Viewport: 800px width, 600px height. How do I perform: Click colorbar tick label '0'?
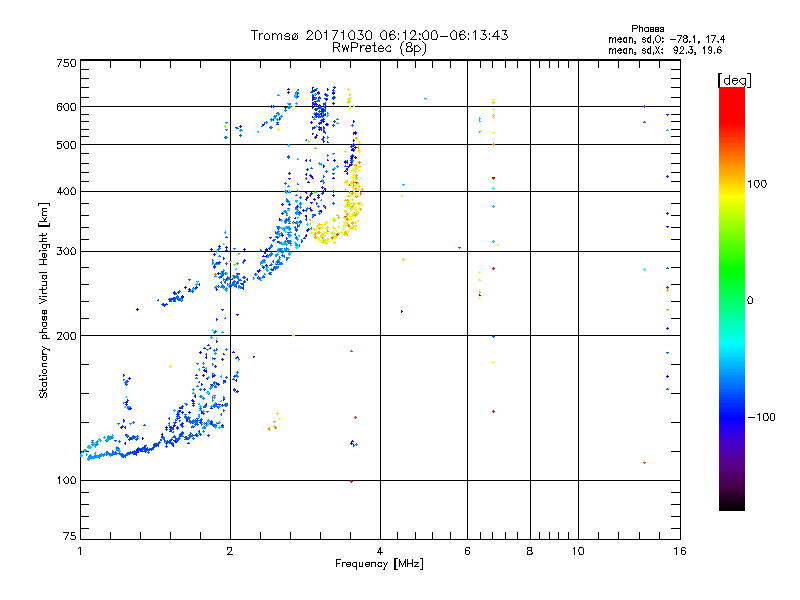749,301
